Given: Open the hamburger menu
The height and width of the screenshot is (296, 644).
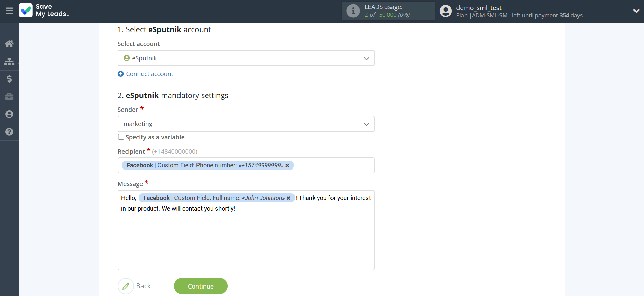Looking at the screenshot, I should pos(9,11).
